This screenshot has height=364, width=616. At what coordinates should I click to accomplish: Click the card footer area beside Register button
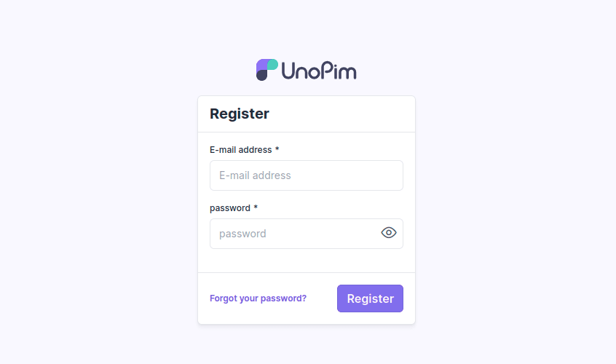pos(321,298)
